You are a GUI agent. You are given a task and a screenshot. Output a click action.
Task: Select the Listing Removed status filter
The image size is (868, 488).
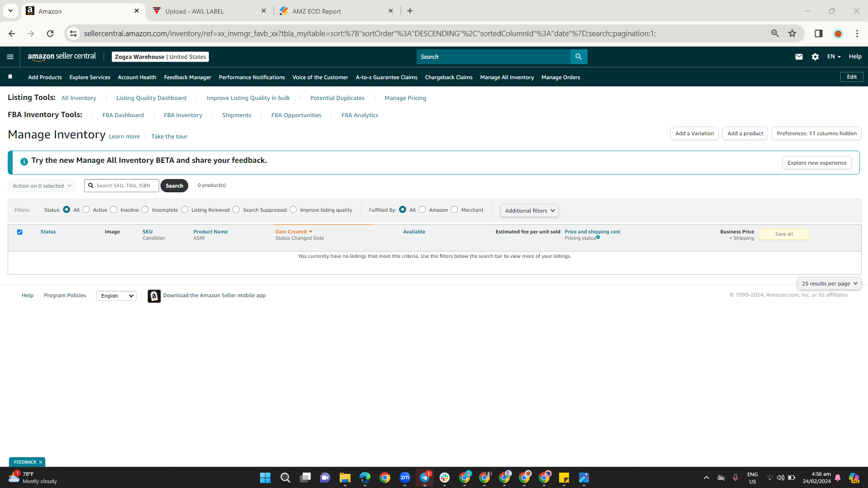(x=185, y=210)
